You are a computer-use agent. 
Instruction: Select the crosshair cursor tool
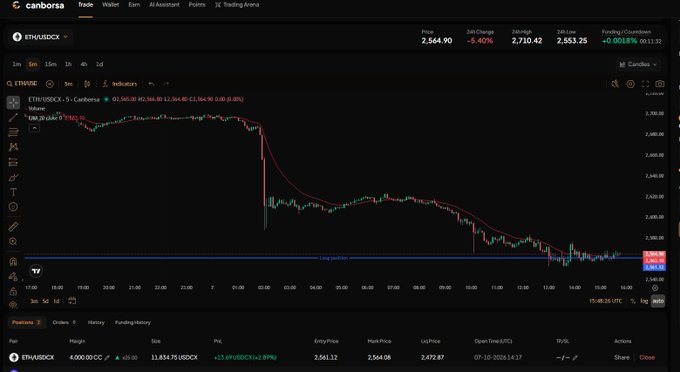click(13, 103)
